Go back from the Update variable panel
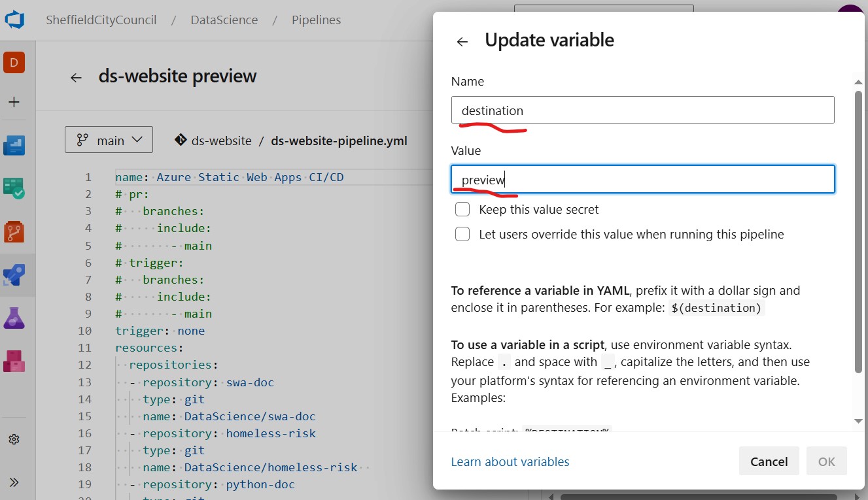This screenshot has width=868, height=500. pyautogui.click(x=462, y=42)
